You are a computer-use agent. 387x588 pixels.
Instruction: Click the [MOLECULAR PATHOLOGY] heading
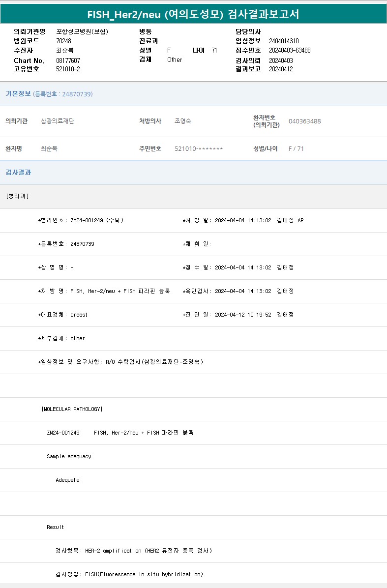[x=72, y=409]
